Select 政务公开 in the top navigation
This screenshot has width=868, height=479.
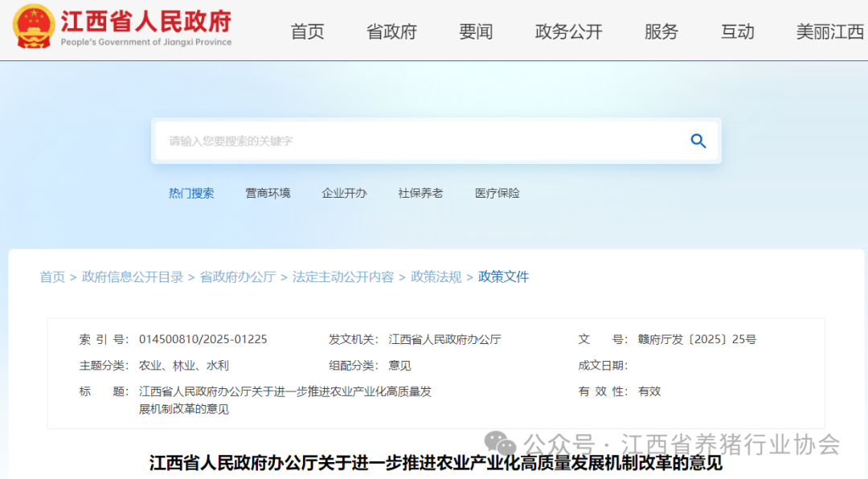tap(568, 32)
